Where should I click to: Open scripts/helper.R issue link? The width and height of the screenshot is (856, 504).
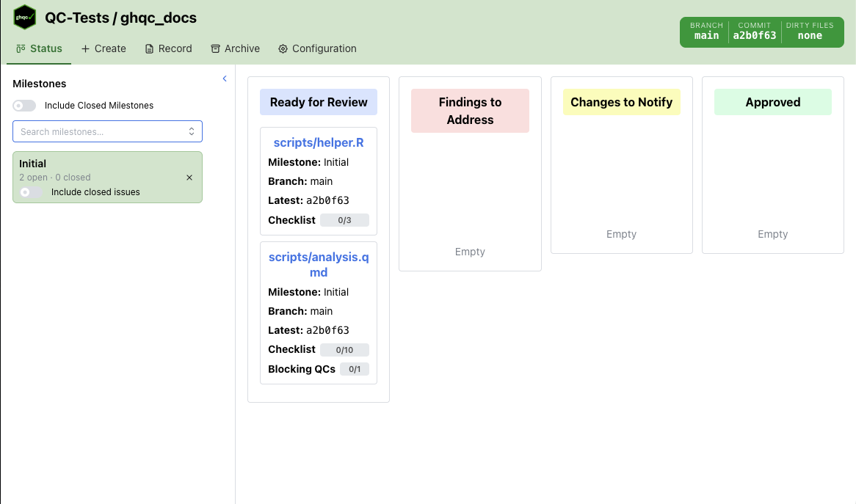[x=319, y=143]
